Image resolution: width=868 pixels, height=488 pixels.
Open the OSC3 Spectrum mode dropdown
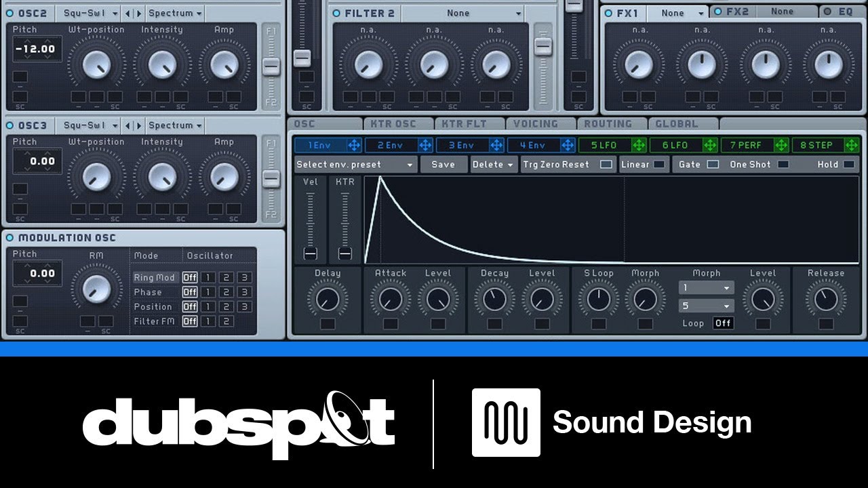[x=175, y=125]
